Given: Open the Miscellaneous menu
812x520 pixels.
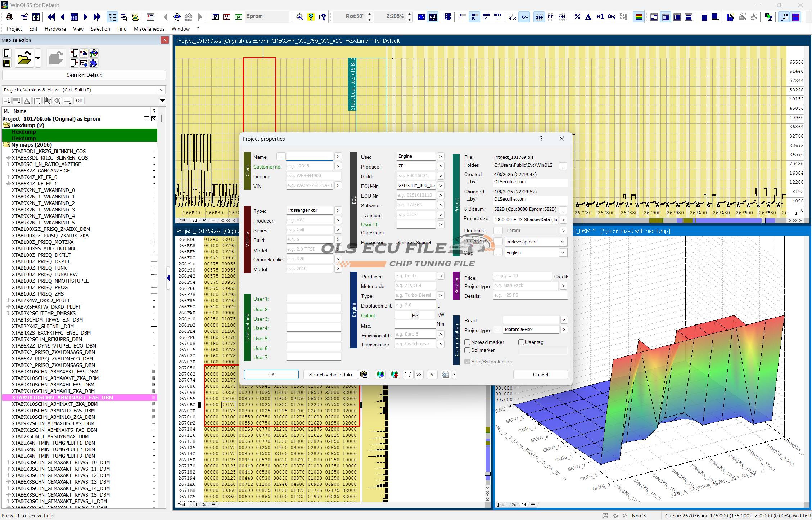Looking at the screenshot, I should pos(149,29).
